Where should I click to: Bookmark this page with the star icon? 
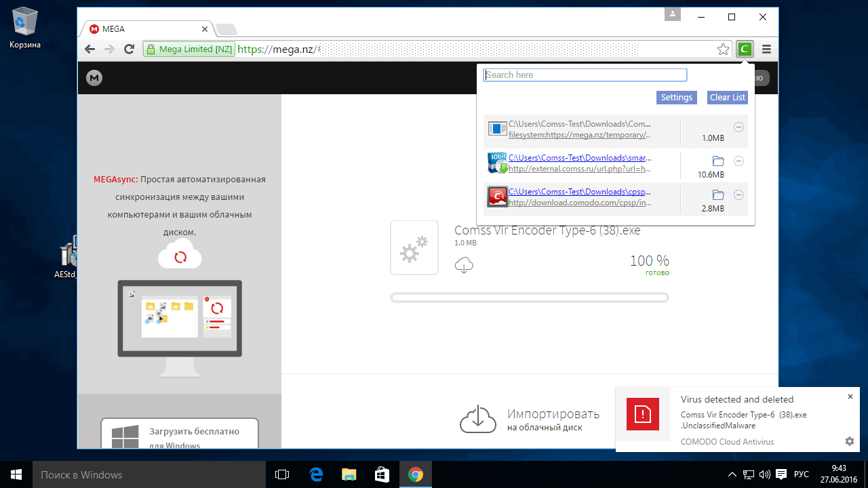(x=724, y=49)
